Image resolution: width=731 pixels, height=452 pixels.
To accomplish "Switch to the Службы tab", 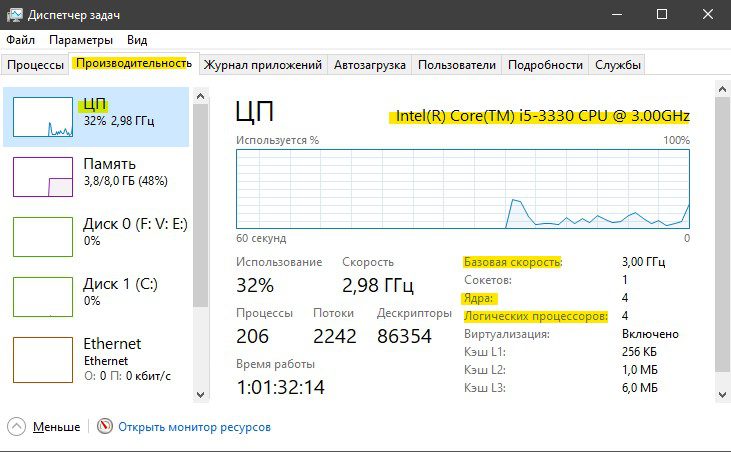I will (618, 64).
